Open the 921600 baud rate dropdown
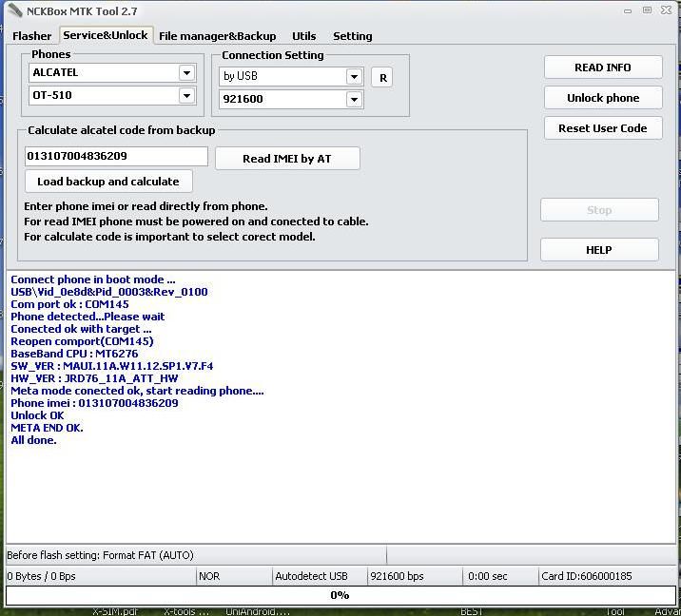Viewport: 681px width, 616px height. 354,100
